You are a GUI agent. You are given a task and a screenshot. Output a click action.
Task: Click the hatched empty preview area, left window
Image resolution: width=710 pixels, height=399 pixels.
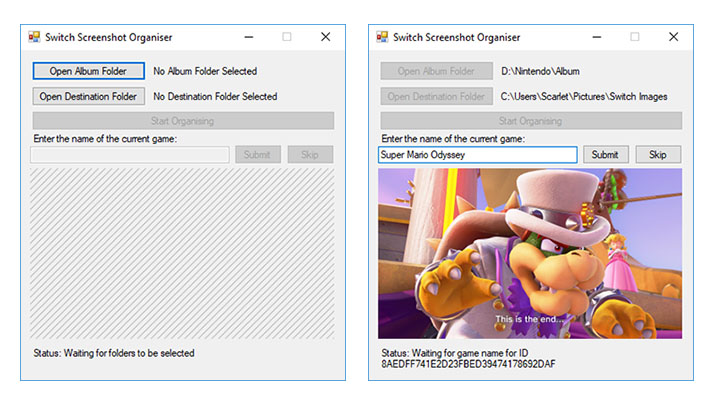182,254
